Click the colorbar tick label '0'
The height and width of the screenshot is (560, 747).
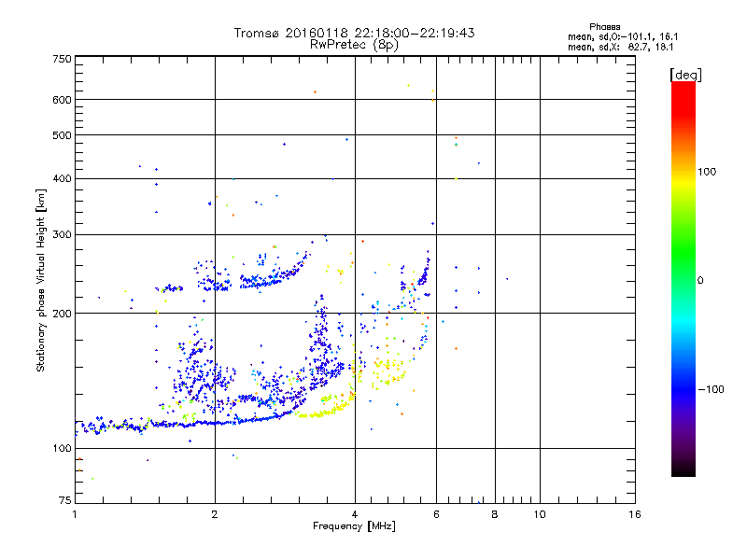(700, 280)
